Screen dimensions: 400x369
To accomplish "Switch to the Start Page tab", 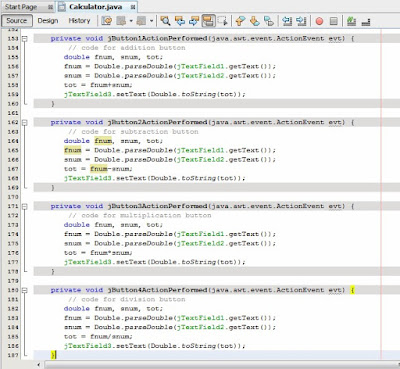I will (21, 7).
